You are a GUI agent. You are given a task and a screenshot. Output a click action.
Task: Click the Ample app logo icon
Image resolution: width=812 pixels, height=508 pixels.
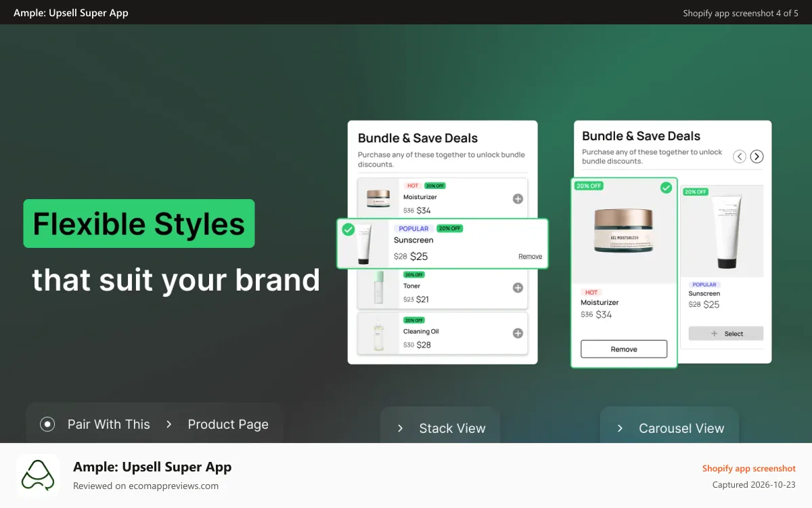coord(38,475)
